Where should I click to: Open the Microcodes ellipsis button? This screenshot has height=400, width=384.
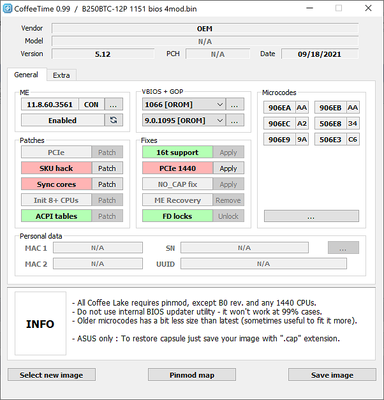(311, 216)
